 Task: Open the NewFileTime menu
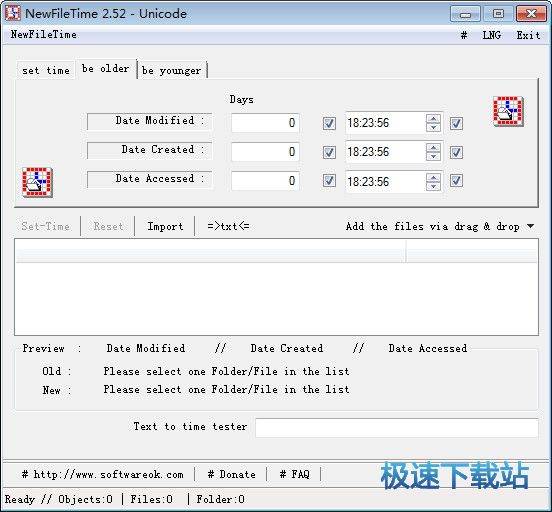tap(43, 35)
